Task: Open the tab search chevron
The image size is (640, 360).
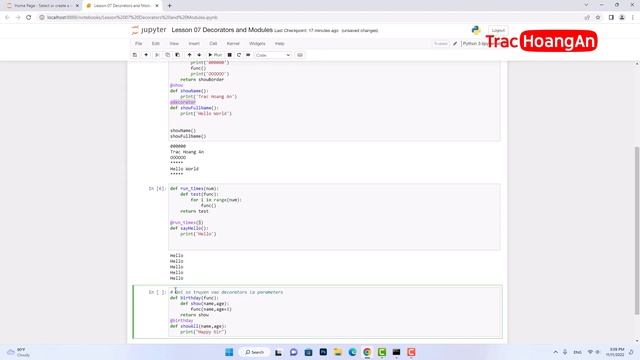Action: (586, 5)
